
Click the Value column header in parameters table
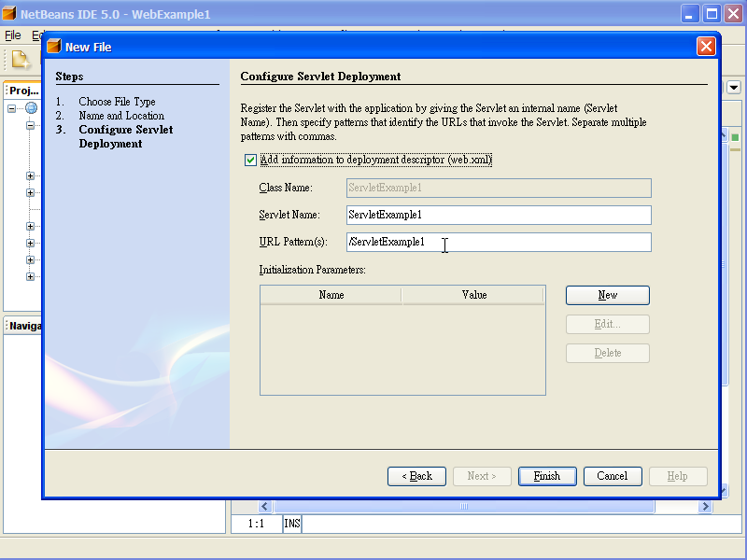pos(473,295)
